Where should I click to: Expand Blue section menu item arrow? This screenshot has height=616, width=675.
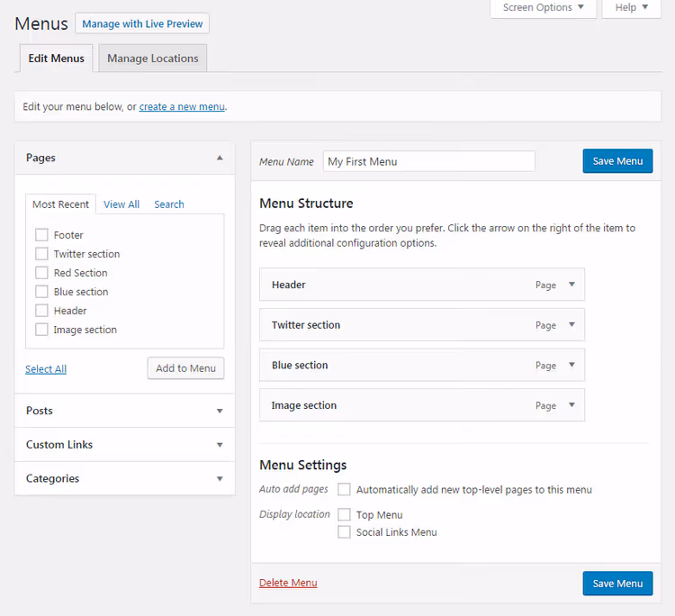click(571, 365)
